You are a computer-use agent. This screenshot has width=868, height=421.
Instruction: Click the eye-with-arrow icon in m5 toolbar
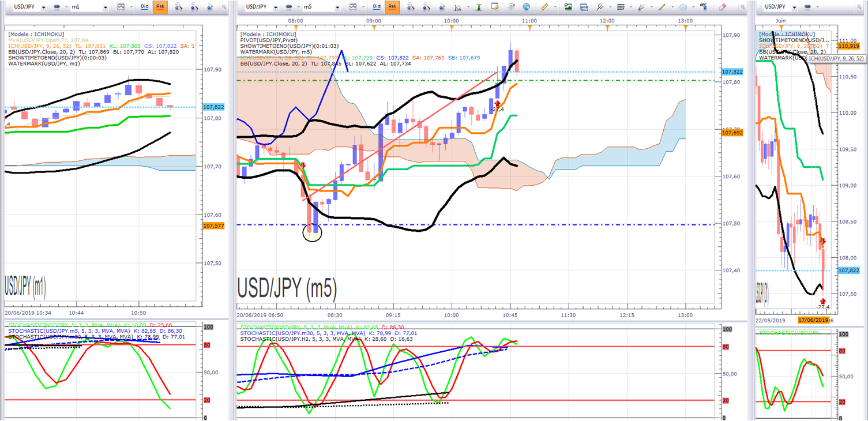click(511, 7)
